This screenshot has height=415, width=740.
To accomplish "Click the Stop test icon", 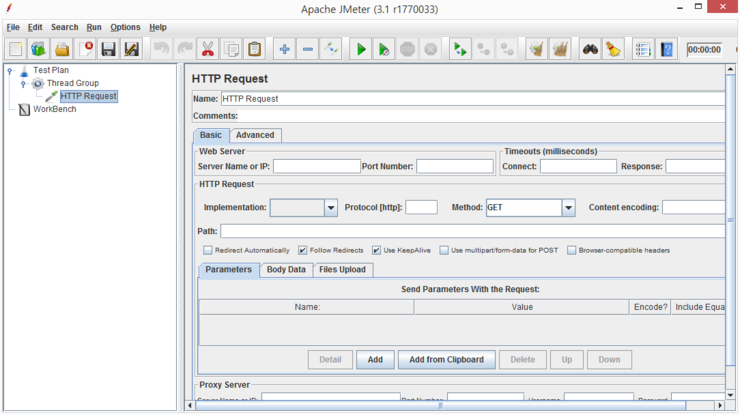I will (x=407, y=49).
